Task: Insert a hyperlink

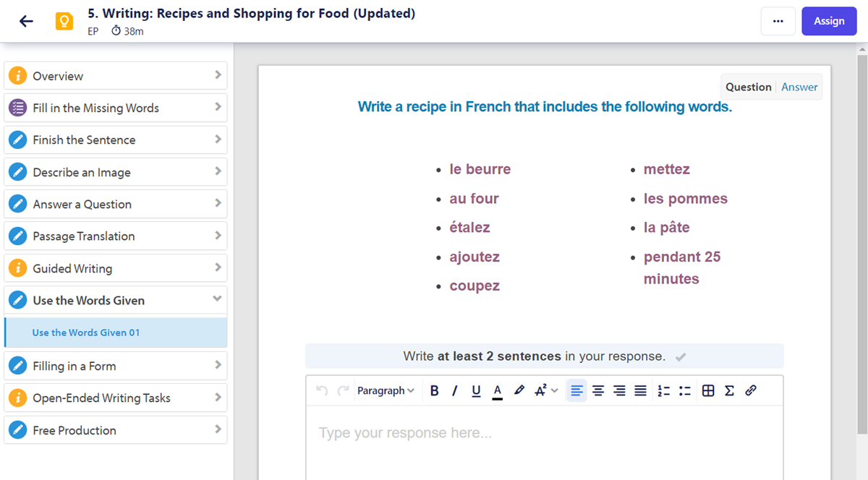Action: tap(750, 390)
